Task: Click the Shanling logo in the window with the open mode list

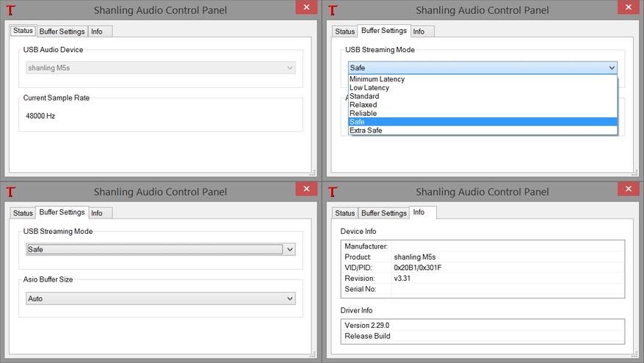Action: tap(333, 10)
